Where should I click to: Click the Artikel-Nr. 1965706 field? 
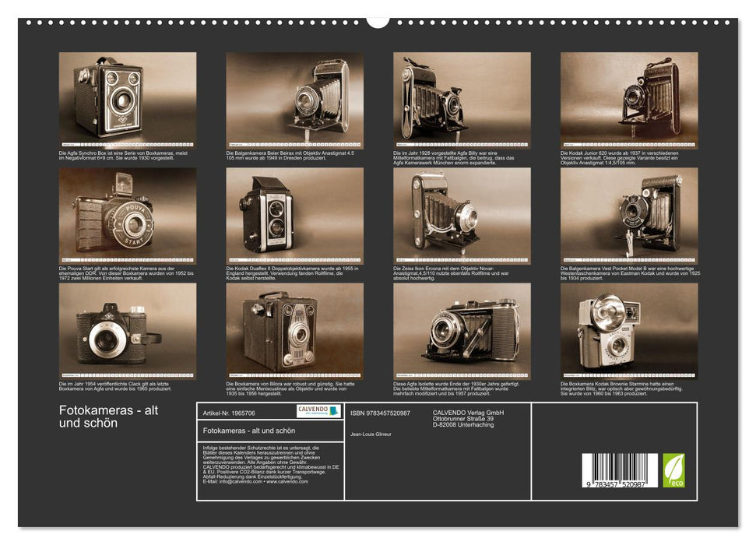[229, 413]
